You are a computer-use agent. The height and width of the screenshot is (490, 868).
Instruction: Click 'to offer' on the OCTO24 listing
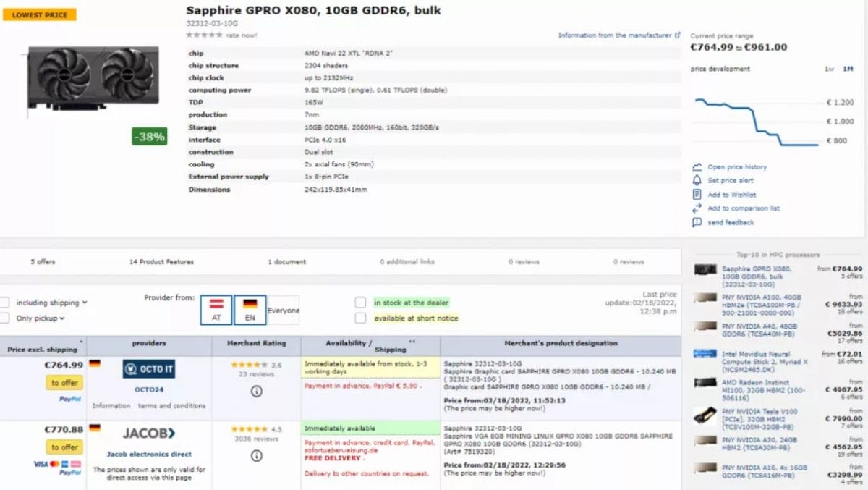(x=64, y=383)
